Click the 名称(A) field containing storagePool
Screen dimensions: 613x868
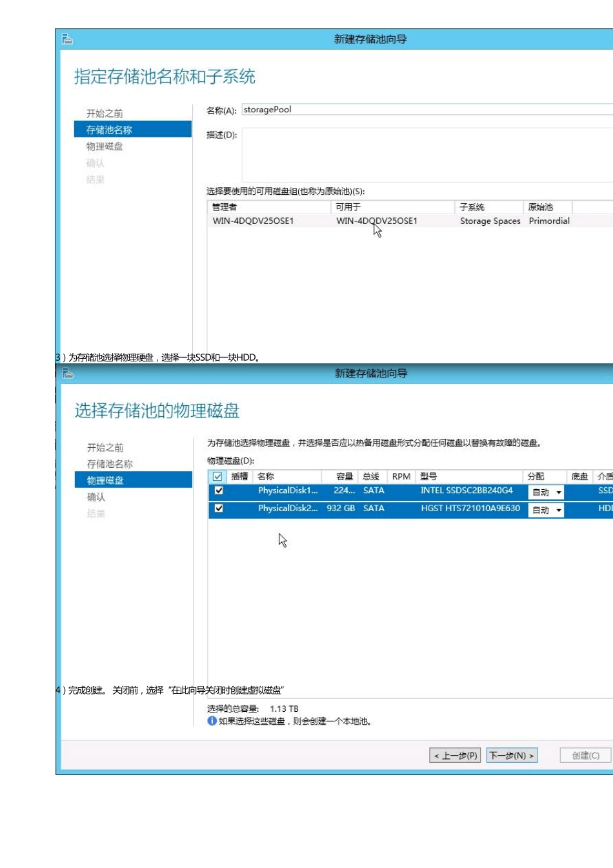pyautogui.click(x=427, y=110)
